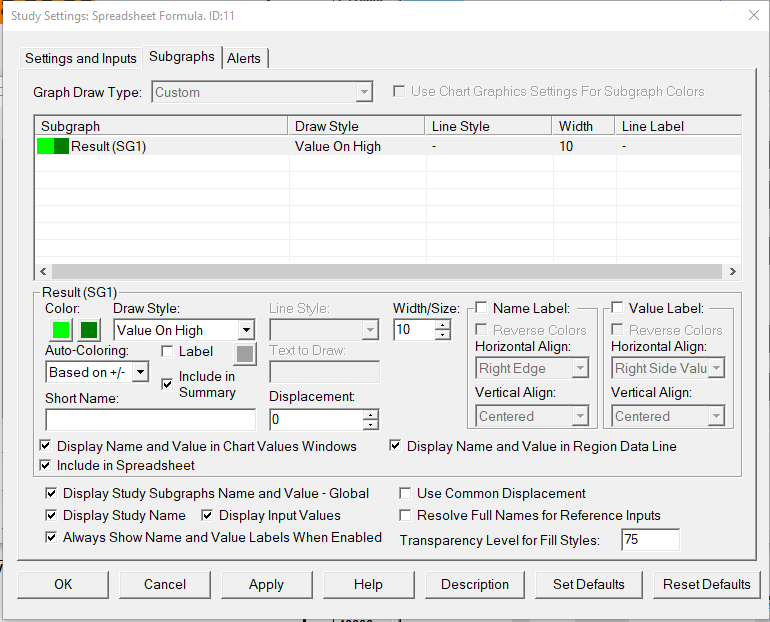770x622 pixels.
Task: Click the secondary dark green color swatch
Action: click(x=88, y=330)
